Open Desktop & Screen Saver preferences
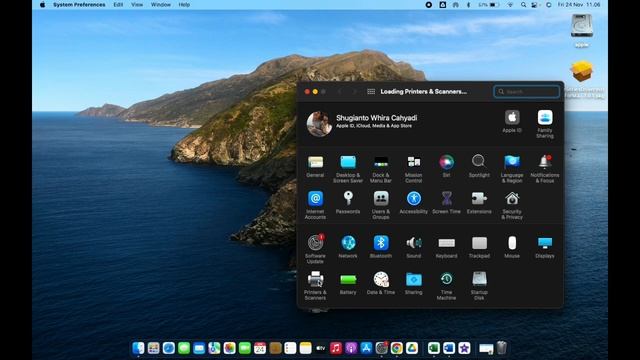Screen dimensions: 640x360 pos(348,162)
